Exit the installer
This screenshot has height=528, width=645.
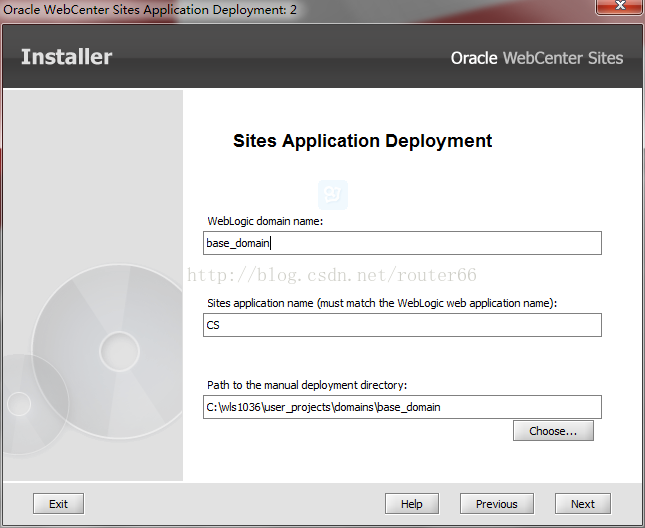[58, 504]
